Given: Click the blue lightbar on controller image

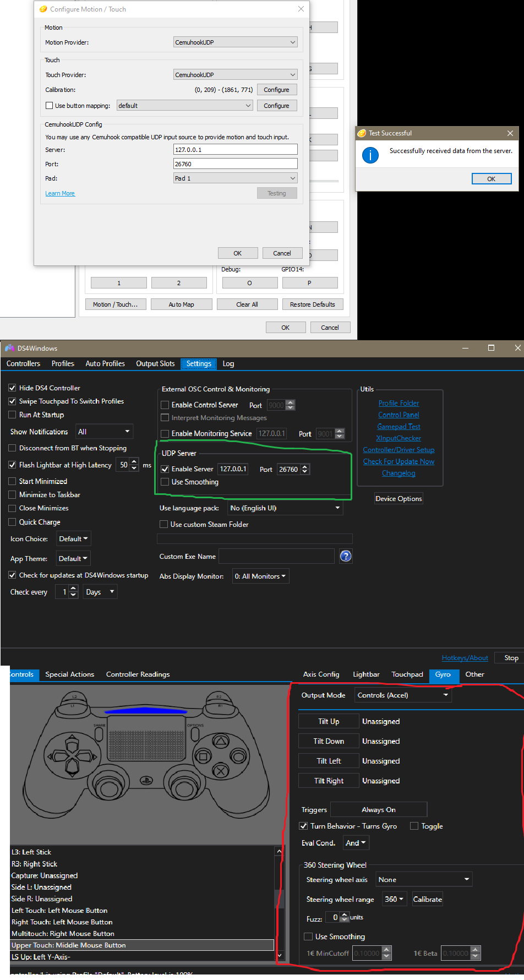Looking at the screenshot, I should 146,710.
